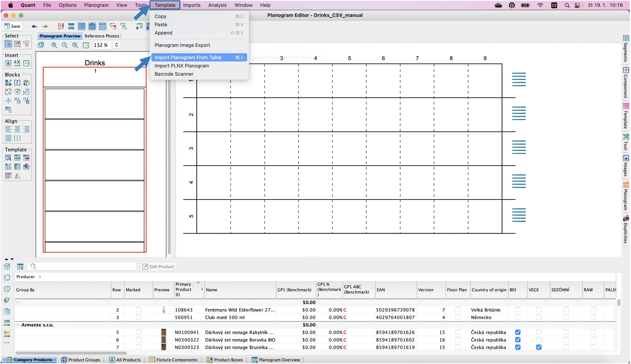The image size is (631, 364).
Task: Open the Images side panel
Action: (625, 166)
